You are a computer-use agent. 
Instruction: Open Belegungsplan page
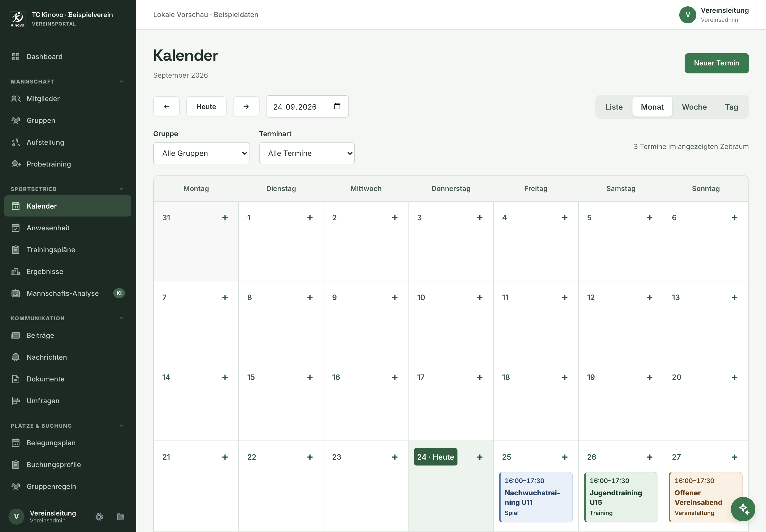coord(68,443)
